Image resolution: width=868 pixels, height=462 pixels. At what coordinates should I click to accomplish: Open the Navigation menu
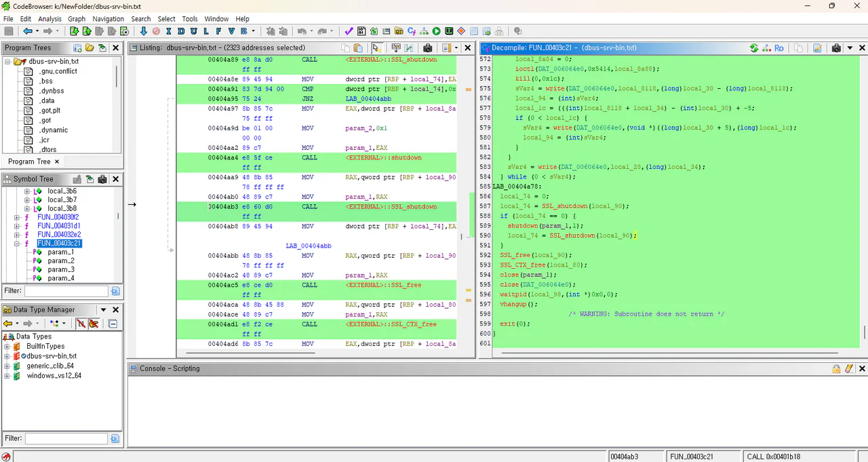click(108, 19)
